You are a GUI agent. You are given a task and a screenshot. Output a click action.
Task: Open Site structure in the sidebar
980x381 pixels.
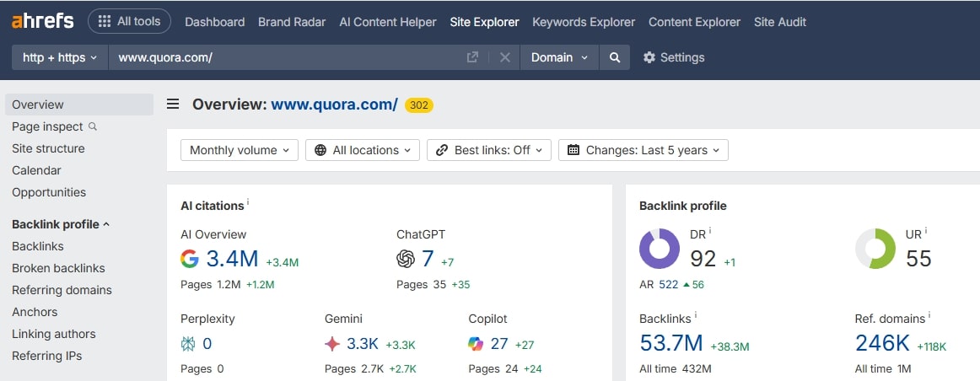[48, 148]
